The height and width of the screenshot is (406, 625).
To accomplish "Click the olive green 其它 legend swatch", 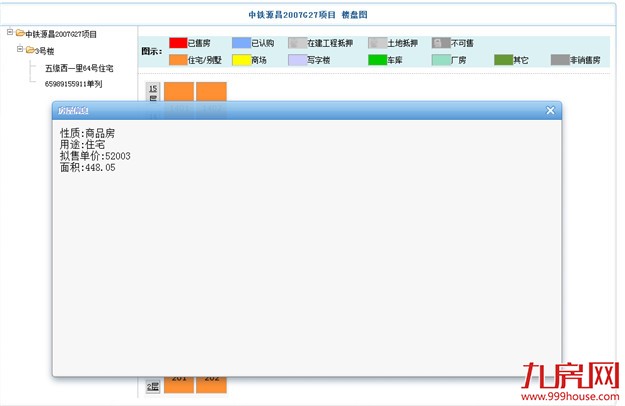I will click(503, 60).
